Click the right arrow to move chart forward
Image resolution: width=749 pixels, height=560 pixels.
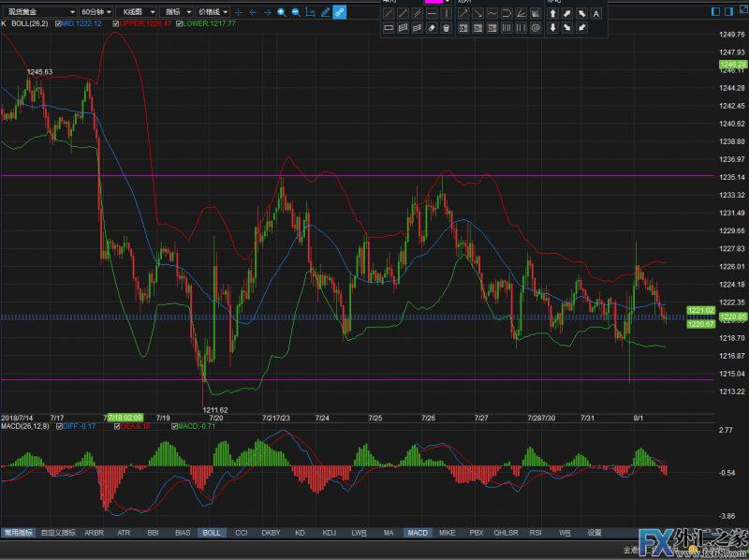click(x=268, y=12)
